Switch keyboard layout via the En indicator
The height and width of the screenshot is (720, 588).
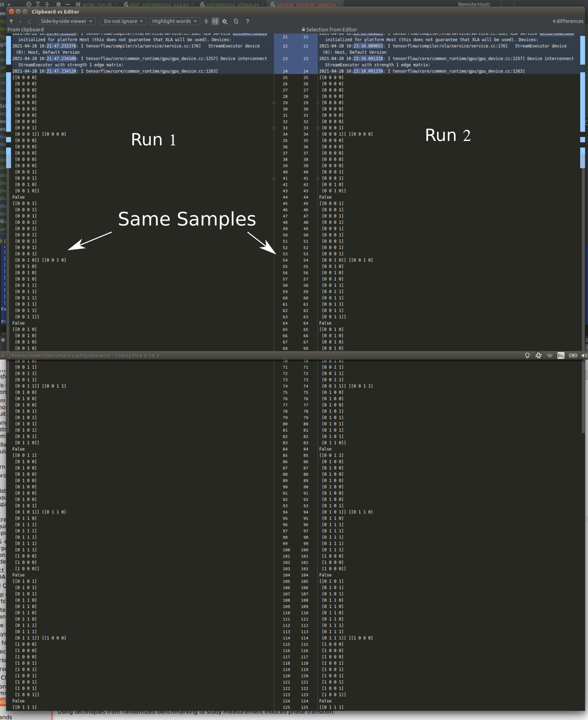coord(561,355)
